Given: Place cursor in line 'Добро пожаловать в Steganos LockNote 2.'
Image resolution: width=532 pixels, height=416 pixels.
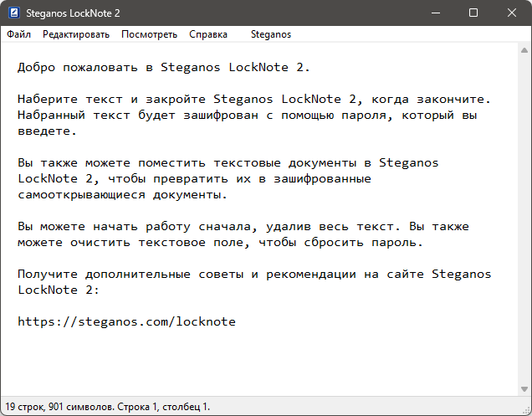Looking at the screenshot, I should pos(164,67).
